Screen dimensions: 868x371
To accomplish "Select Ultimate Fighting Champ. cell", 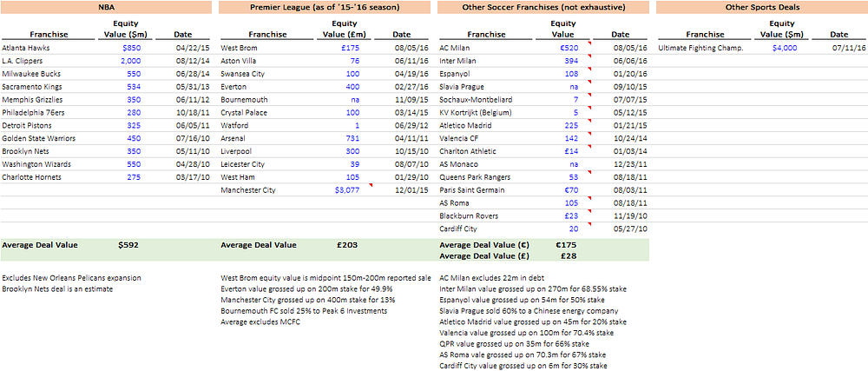I will point(700,48).
